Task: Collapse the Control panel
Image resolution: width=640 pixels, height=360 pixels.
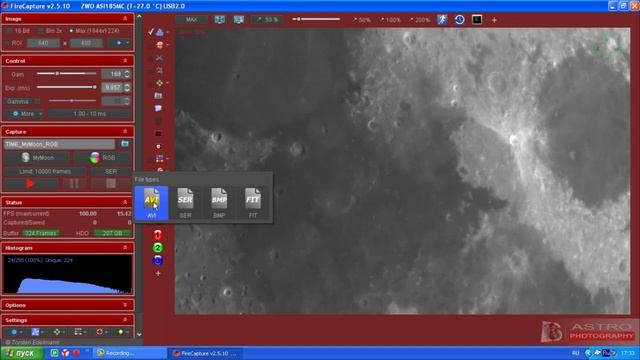Action: [x=125, y=61]
